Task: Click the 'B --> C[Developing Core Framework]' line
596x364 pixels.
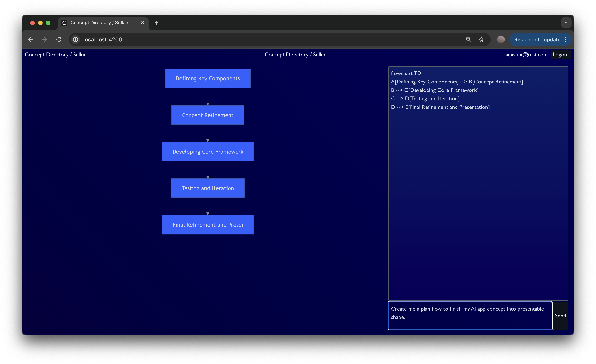Action: click(x=435, y=90)
